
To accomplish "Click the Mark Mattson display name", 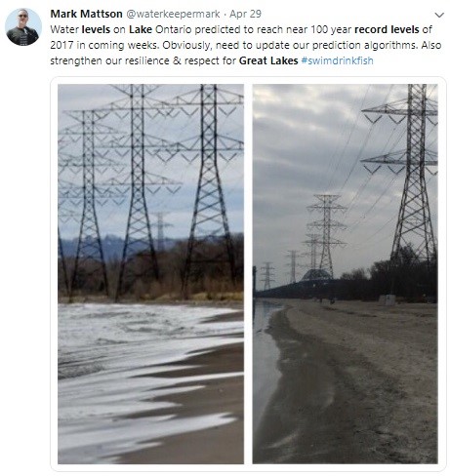I will 86,14.
